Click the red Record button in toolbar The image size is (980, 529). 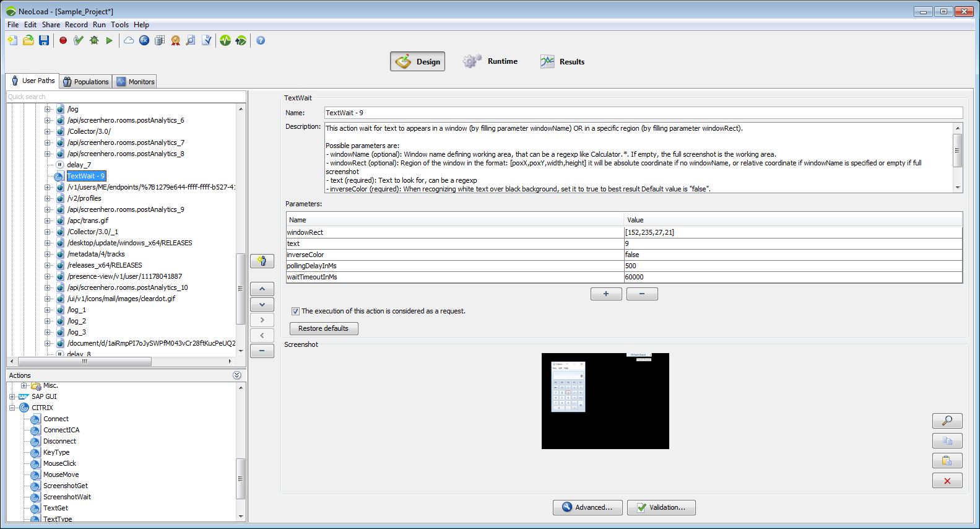pyautogui.click(x=63, y=40)
